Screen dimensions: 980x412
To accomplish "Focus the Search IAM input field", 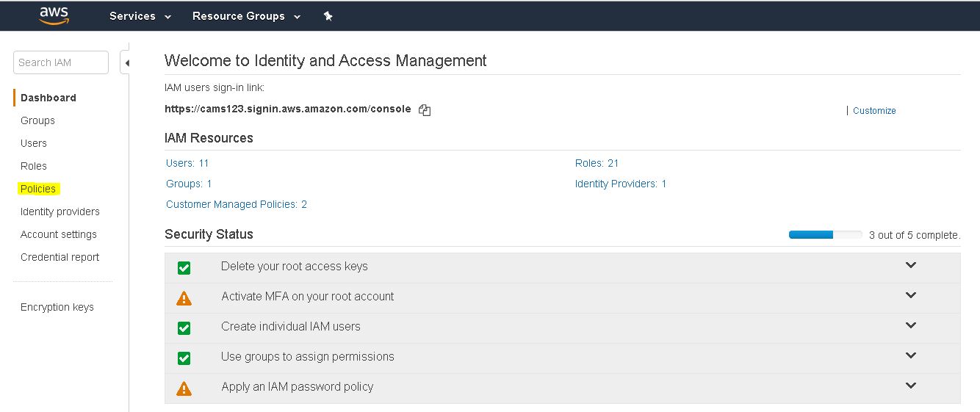I will pyautogui.click(x=60, y=62).
